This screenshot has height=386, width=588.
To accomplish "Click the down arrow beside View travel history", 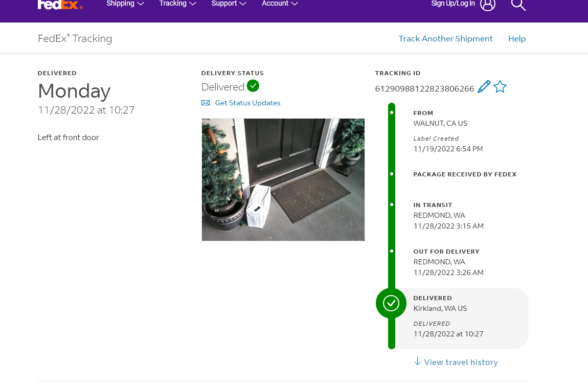I will tap(417, 362).
